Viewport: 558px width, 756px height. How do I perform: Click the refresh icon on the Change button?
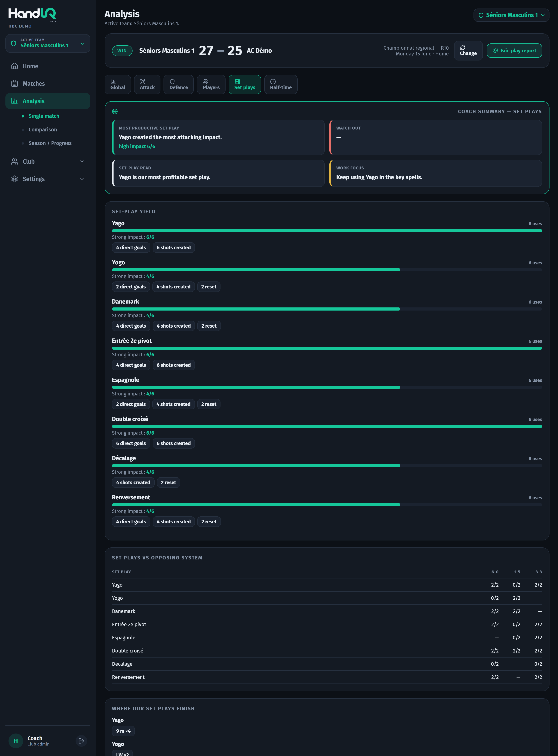[x=463, y=48]
